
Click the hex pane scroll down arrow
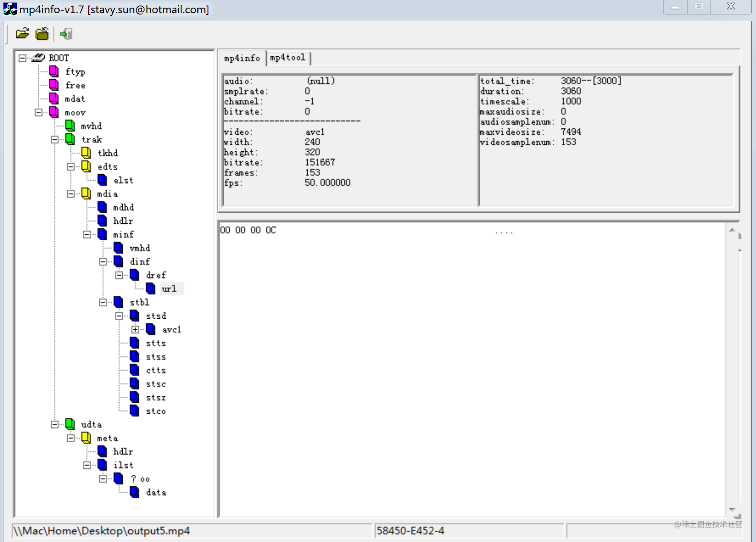pos(732,509)
